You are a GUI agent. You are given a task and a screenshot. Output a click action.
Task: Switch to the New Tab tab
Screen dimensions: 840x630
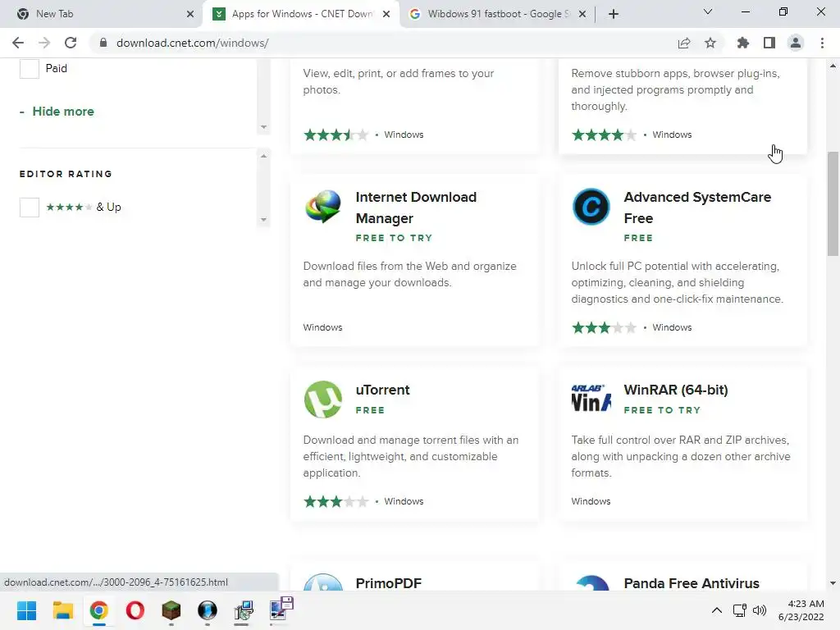pyautogui.click(x=102, y=14)
